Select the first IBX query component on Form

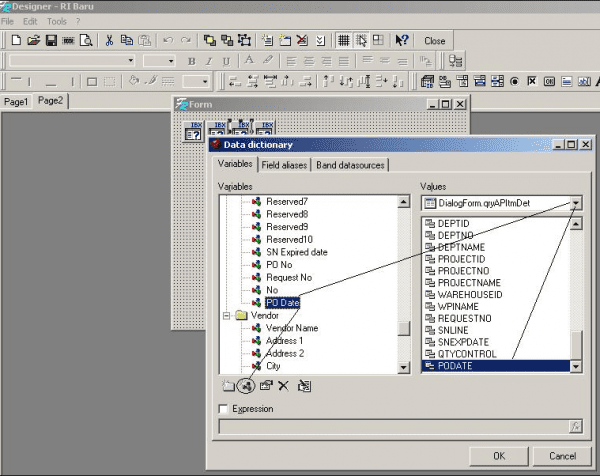[x=193, y=131]
